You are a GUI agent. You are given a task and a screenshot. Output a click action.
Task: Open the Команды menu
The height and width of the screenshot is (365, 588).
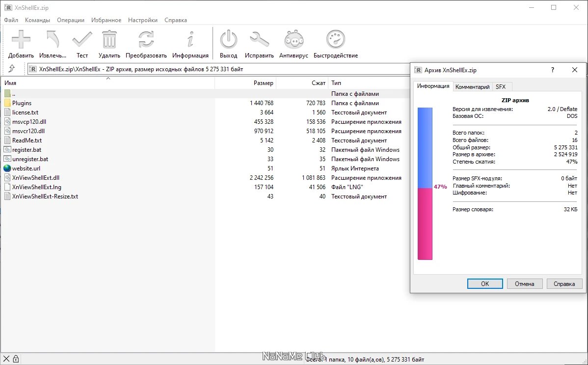click(37, 20)
